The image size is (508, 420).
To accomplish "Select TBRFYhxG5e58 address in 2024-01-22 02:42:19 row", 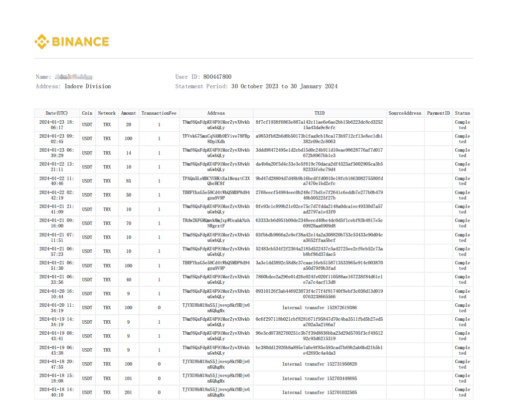I will click(x=216, y=195).
